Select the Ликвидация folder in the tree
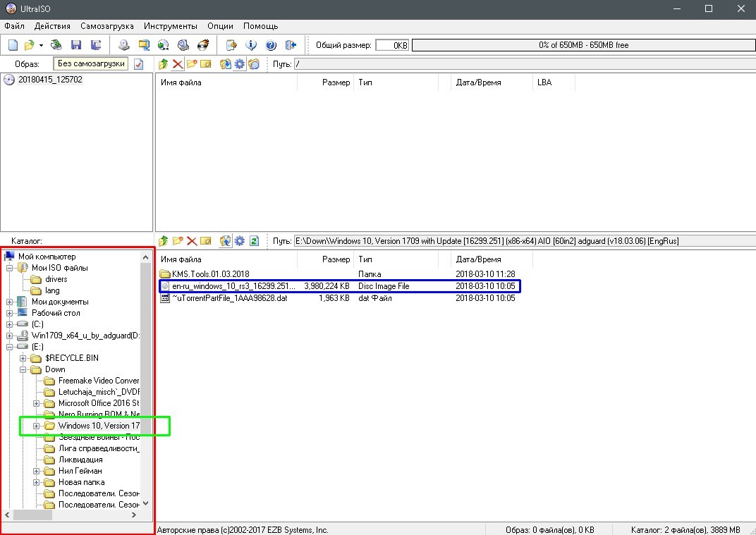This screenshot has width=756, height=535. 80,460
